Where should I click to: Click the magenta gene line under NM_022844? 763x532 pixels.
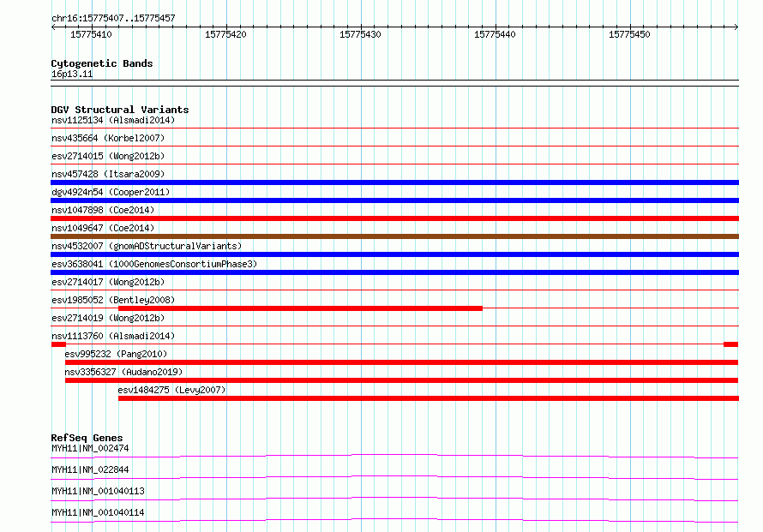tap(394, 477)
